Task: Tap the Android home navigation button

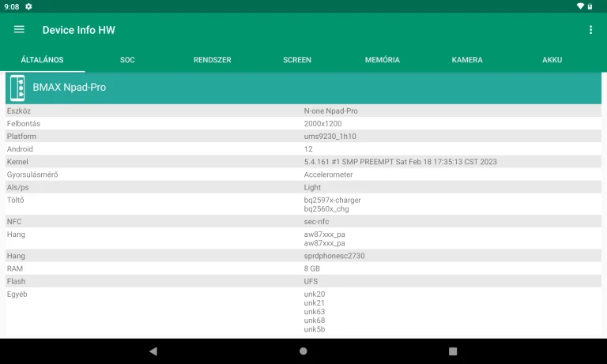Action: pos(303,351)
